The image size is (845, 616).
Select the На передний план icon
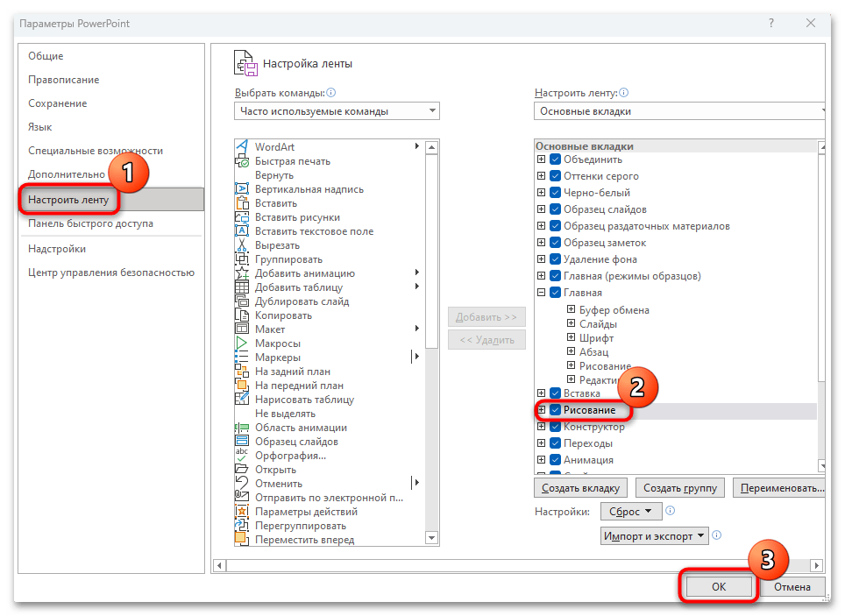click(242, 385)
